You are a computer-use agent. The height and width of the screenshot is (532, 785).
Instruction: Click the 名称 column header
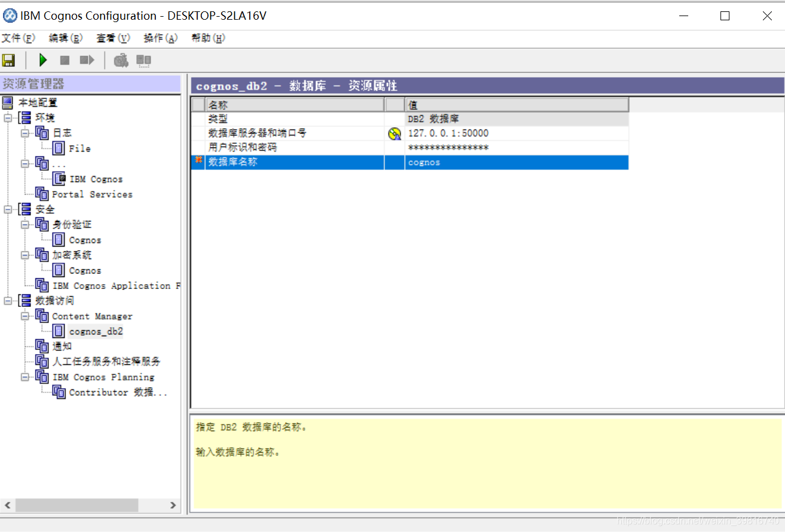(295, 105)
